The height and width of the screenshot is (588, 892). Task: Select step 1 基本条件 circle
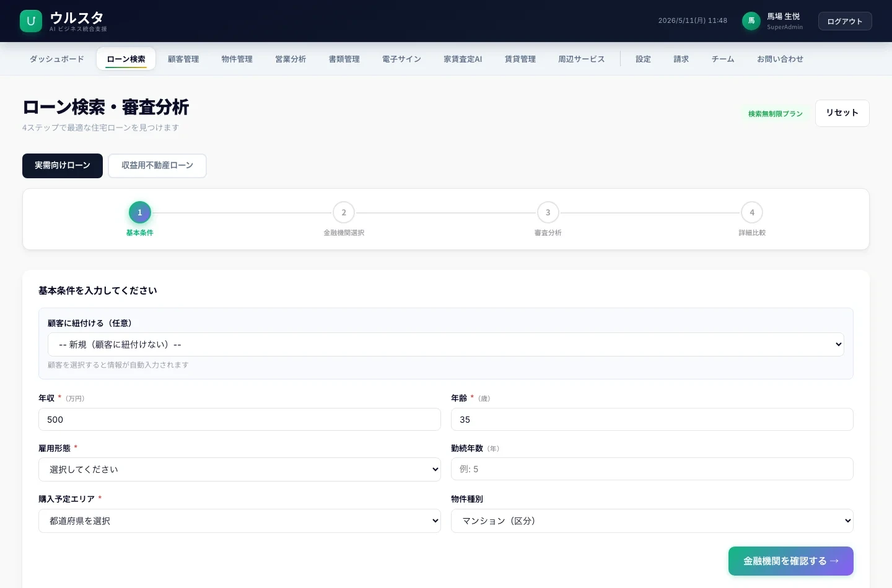(140, 212)
